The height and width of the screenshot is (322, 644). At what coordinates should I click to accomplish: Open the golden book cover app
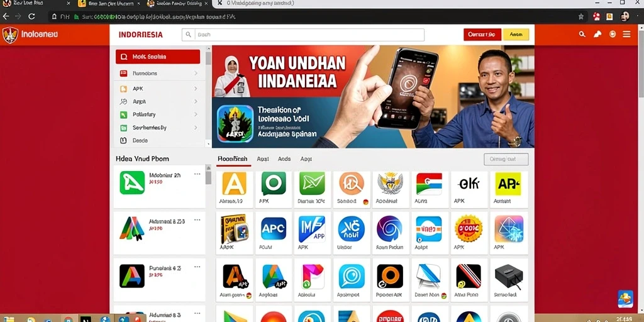click(x=234, y=229)
